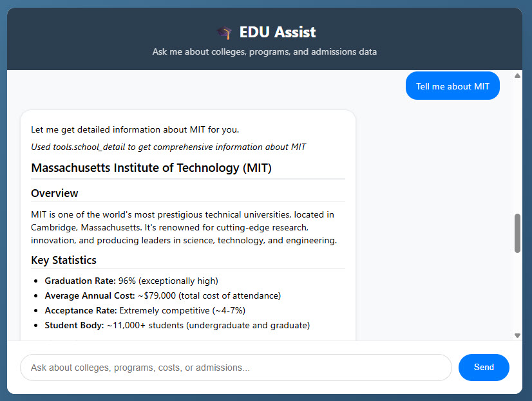
Task: Click the Key Statistics heading
Action: [64, 260]
